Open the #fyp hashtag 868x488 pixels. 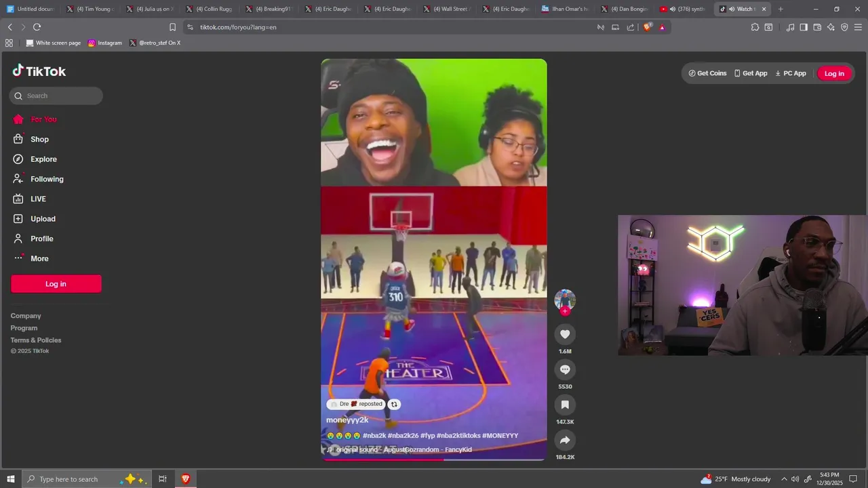click(x=427, y=436)
